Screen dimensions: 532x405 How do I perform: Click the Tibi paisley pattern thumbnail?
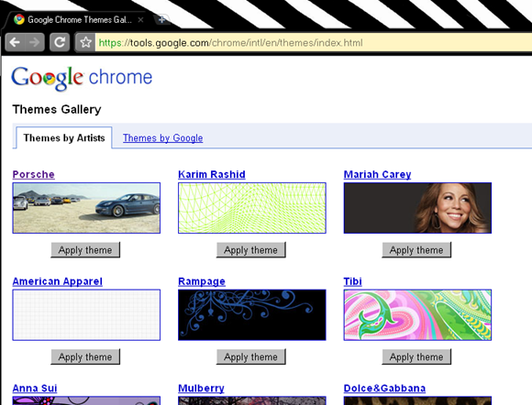coord(417,315)
